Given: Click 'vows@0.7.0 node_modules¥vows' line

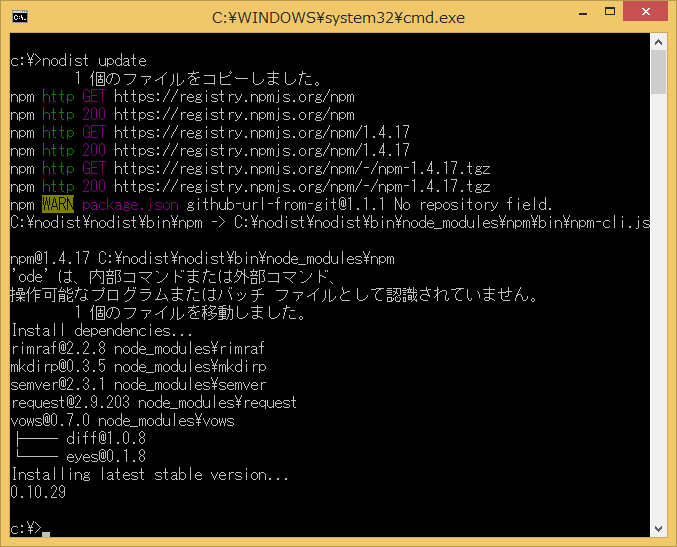Looking at the screenshot, I should pyautogui.click(x=123, y=421).
